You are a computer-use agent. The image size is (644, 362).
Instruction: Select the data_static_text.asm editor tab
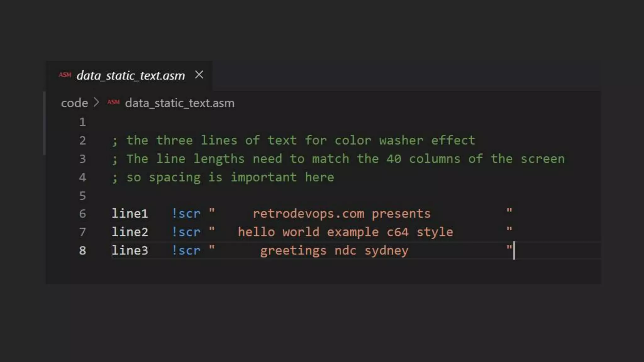(129, 75)
